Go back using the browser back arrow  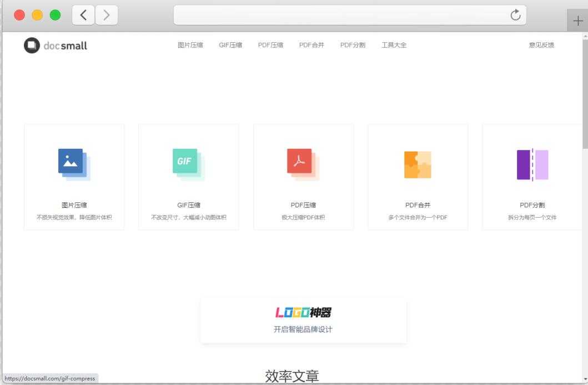(x=83, y=15)
